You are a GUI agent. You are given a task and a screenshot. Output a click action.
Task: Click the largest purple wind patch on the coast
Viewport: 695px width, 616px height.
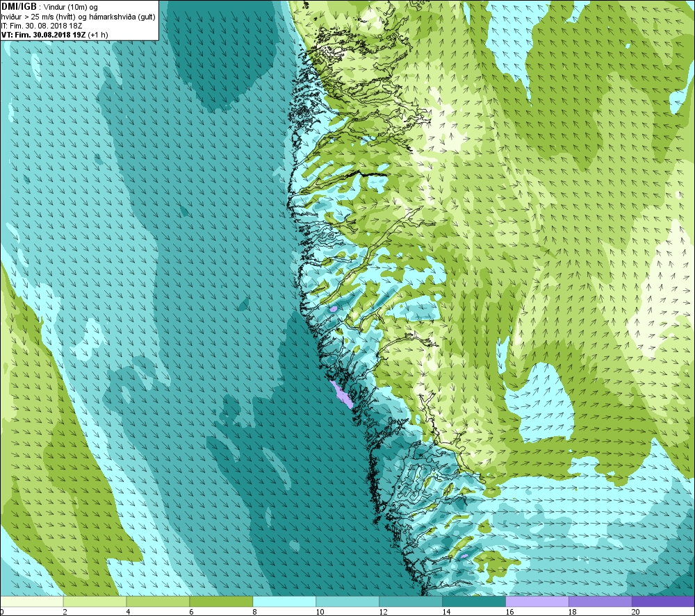(342, 394)
